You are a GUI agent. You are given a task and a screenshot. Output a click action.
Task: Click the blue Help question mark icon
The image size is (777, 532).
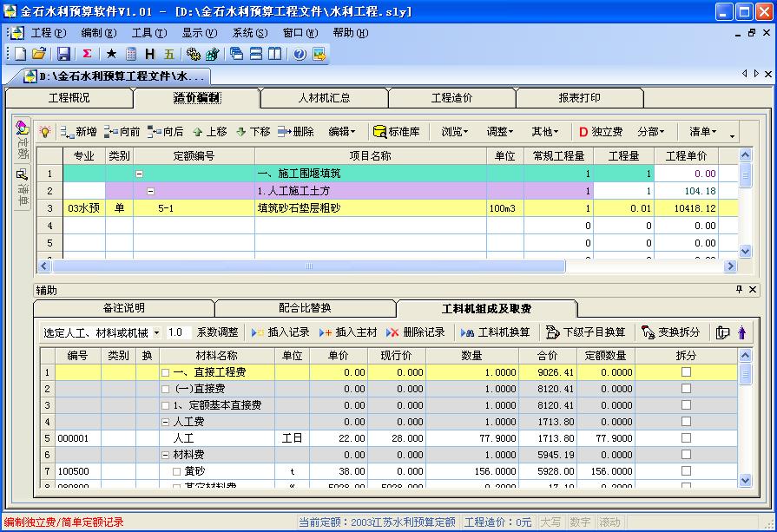[x=299, y=54]
